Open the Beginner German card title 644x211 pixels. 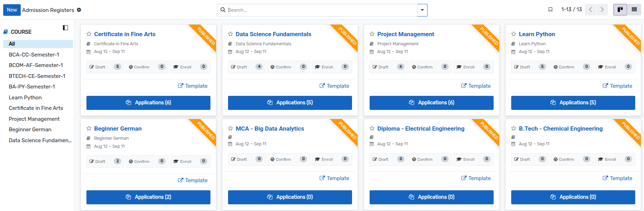coord(118,128)
